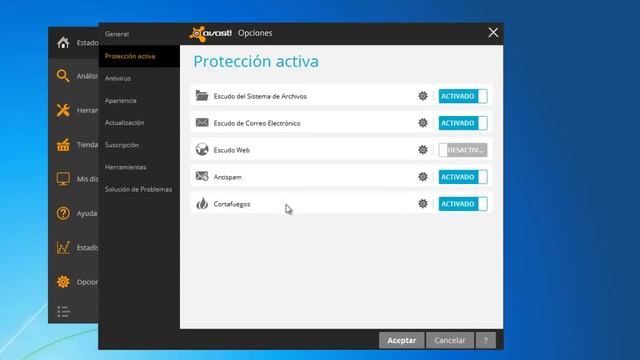Click the list icon at bottom of main sidebar
This screenshot has width=640, height=360.
tap(63, 311)
